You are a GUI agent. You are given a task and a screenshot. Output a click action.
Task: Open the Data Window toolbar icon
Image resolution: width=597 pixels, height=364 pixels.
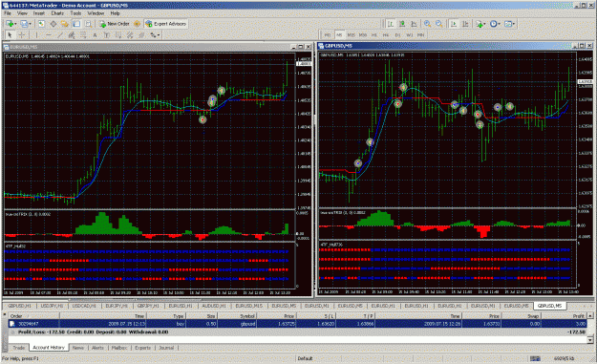tap(53, 24)
